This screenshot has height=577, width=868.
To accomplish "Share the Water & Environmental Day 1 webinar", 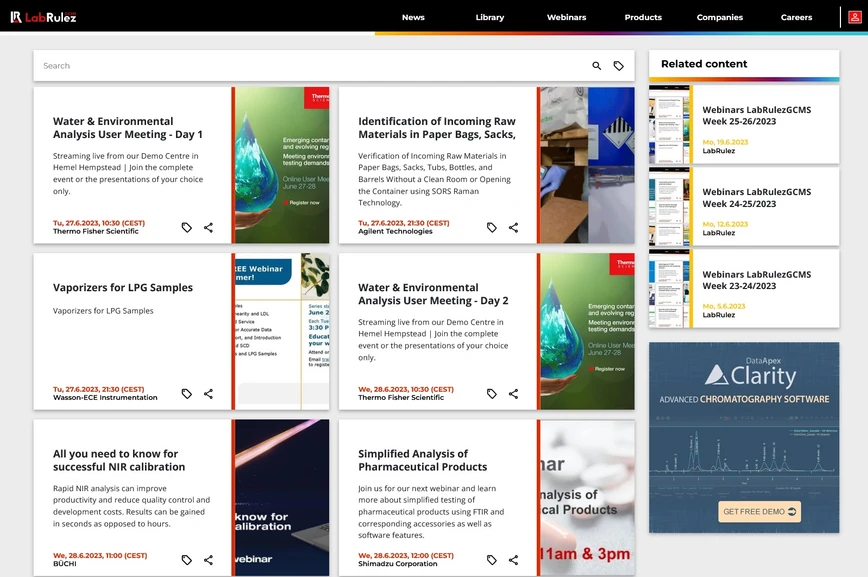I will pyautogui.click(x=208, y=228).
